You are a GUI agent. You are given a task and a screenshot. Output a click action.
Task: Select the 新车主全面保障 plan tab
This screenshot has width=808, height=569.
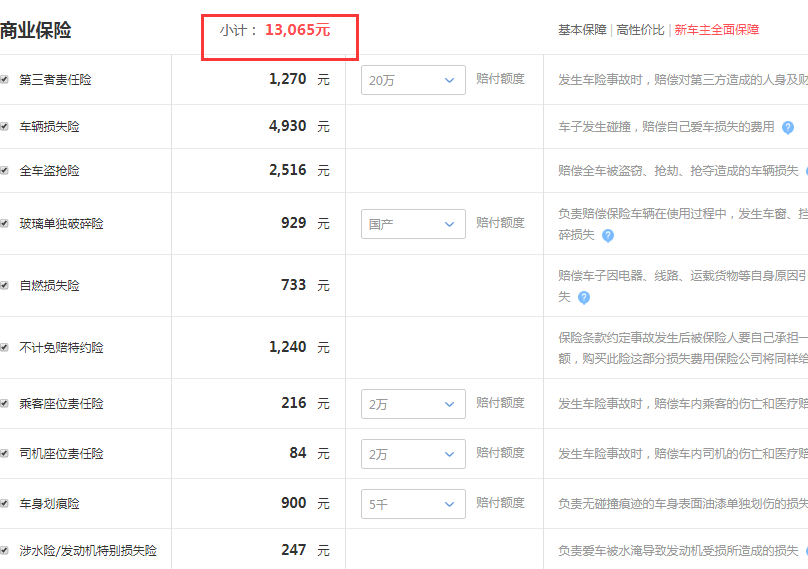click(x=717, y=30)
